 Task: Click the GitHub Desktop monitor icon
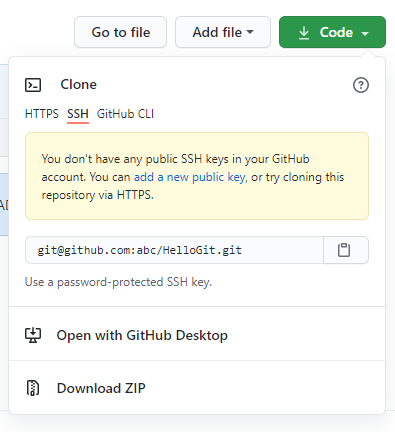click(x=33, y=335)
